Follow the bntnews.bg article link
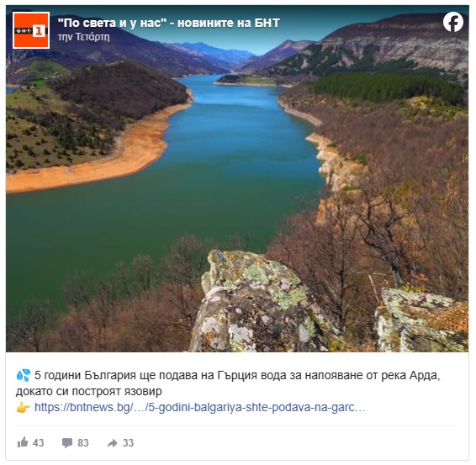 click(x=200, y=407)
